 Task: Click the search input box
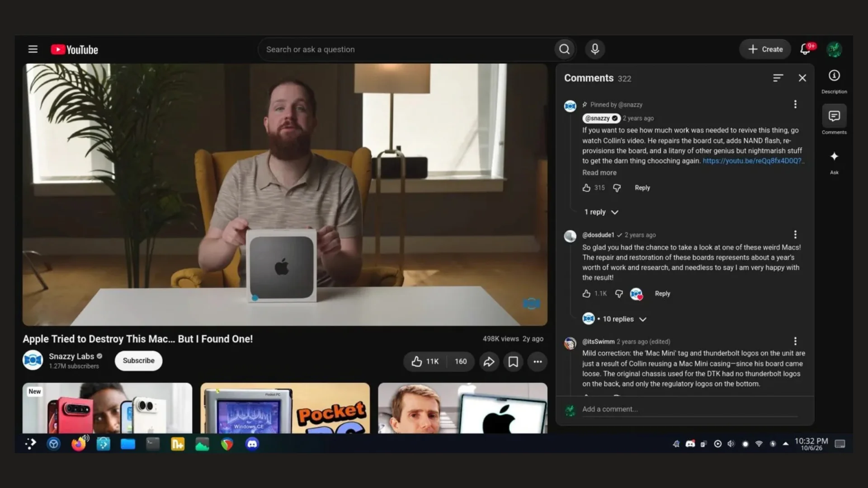(x=407, y=49)
